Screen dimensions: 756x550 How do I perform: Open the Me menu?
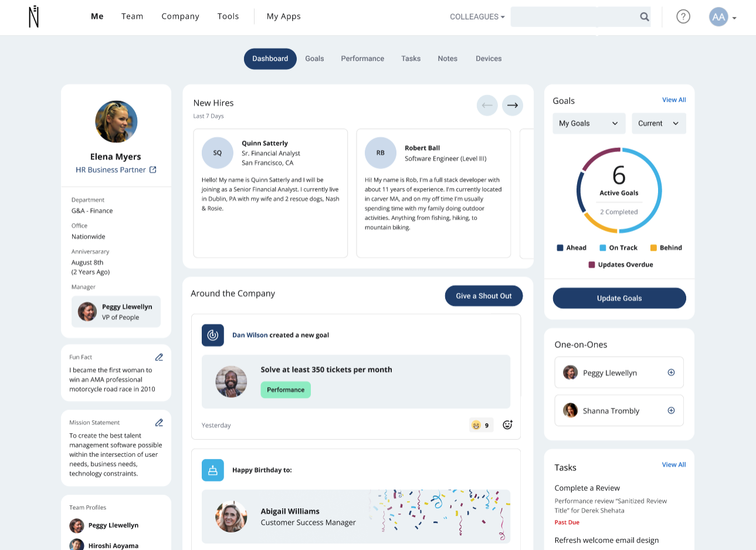(97, 16)
